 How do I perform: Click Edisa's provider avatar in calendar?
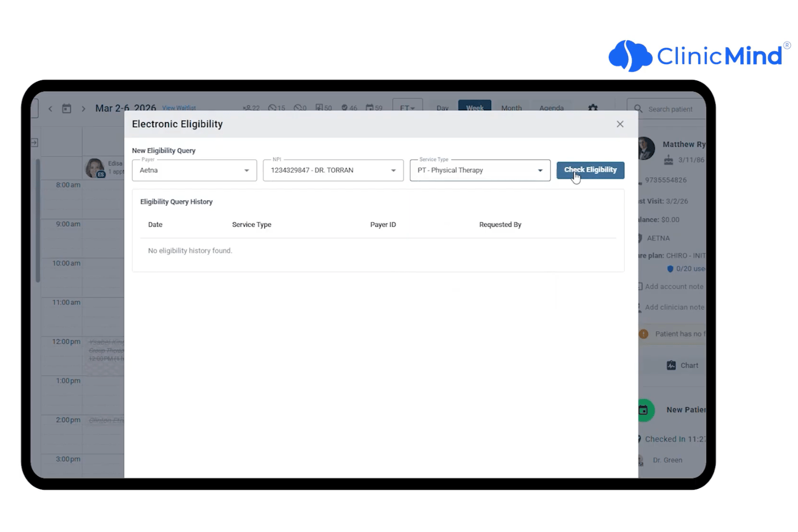pos(95,168)
